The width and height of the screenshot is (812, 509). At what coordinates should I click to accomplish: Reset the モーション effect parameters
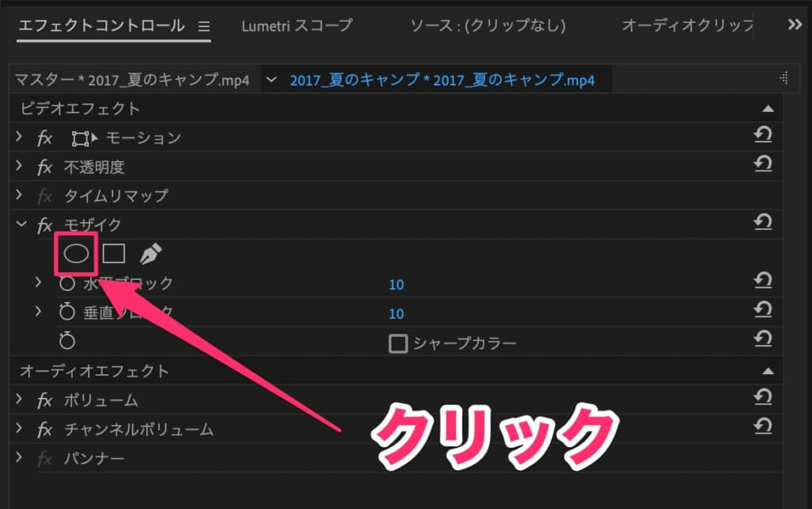762,136
